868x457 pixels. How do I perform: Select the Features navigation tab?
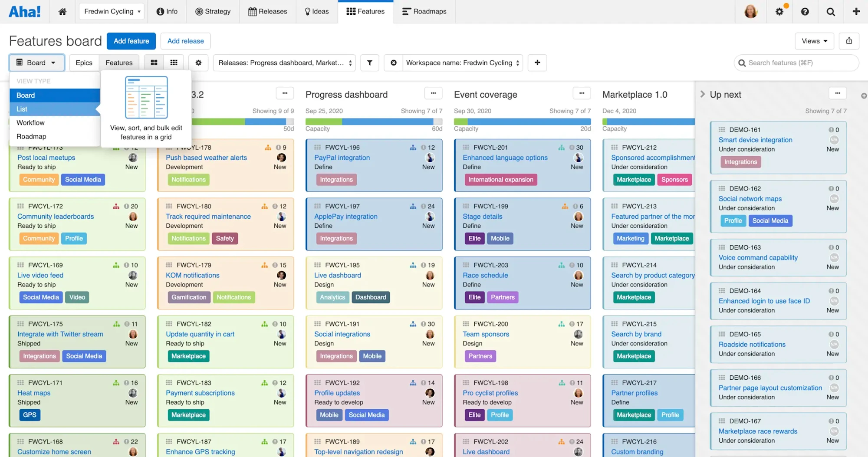(366, 11)
